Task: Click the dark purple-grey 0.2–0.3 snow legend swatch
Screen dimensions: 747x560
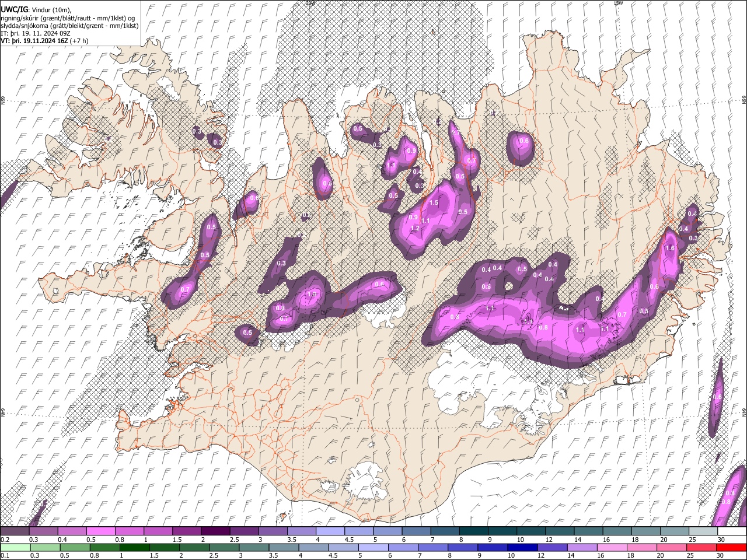Action: pos(15,531)
